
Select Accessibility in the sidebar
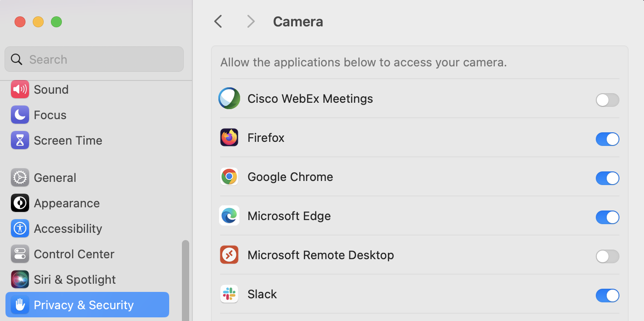[x=68, y=229]
